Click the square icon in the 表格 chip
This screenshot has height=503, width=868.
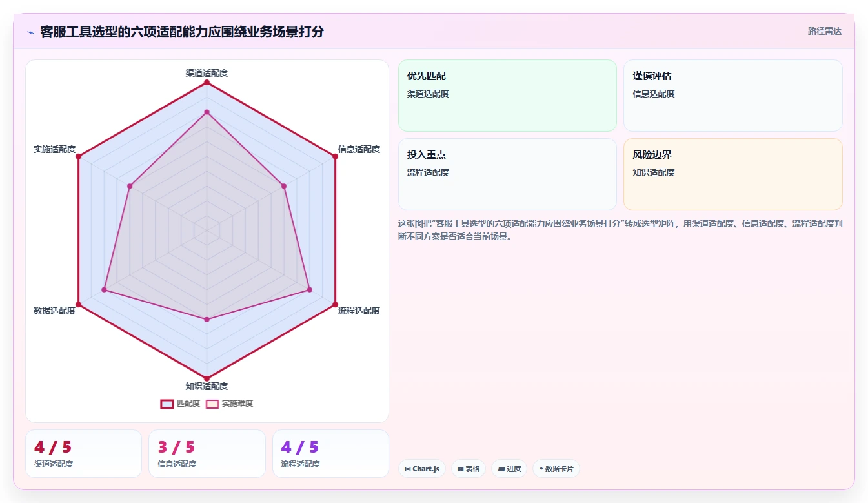[x=461, y=469]
